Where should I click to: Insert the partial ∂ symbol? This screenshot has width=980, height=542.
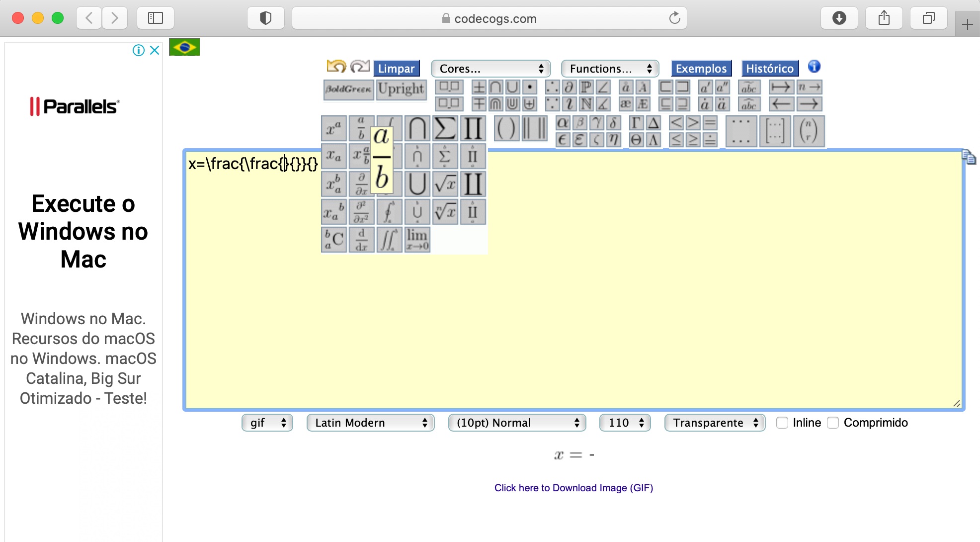[569, 88]
